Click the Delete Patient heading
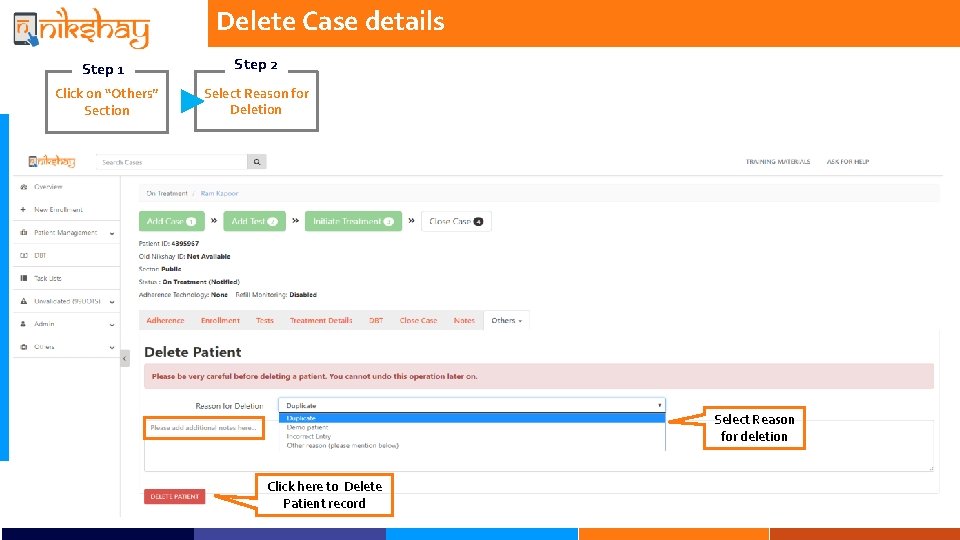The width and height of the screenshot is (960, 540). click(x=192, y=352)
